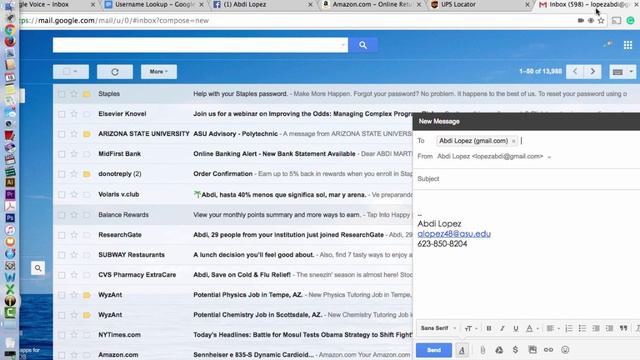
Task: Open Photoshop from the Dock
Action: coord(10,218)
